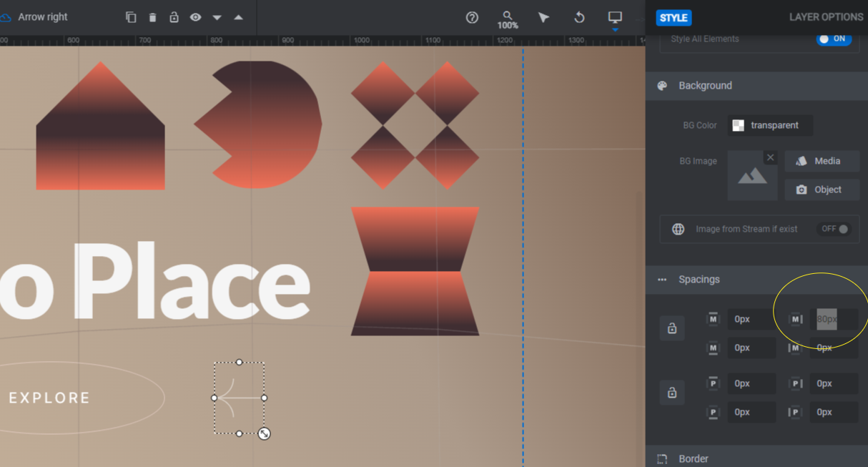Screen dimensions: 868x467
Task: Delete the Arrow right layer with trash icon
Action: click(152, 17)
